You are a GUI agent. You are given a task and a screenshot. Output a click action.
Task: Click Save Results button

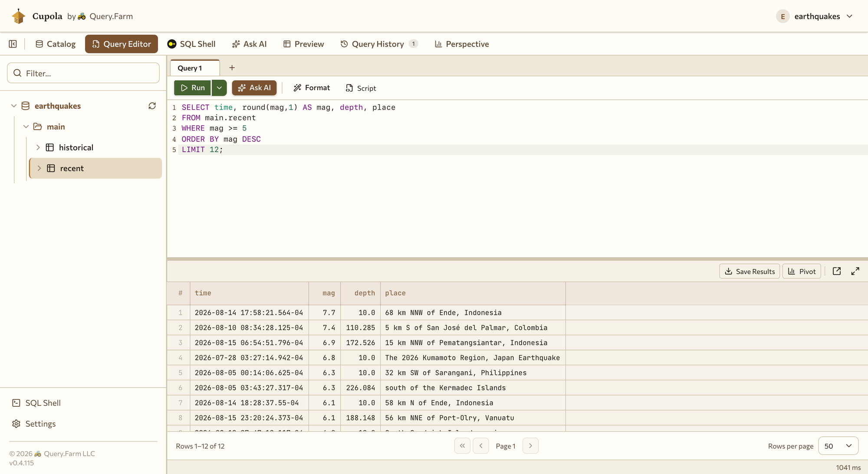pyautogui.click(x=750, y=271)
